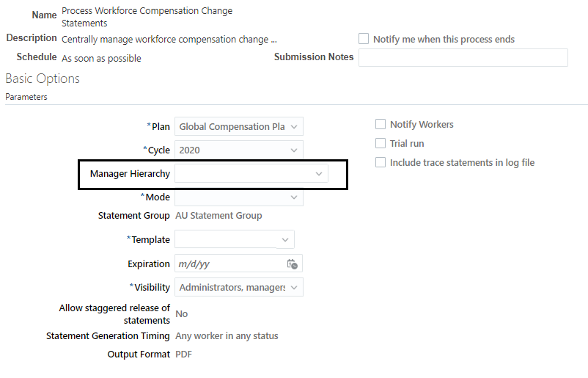Click 'Any worker in any status' text
The image size is (588, 378).
point(227,336)
